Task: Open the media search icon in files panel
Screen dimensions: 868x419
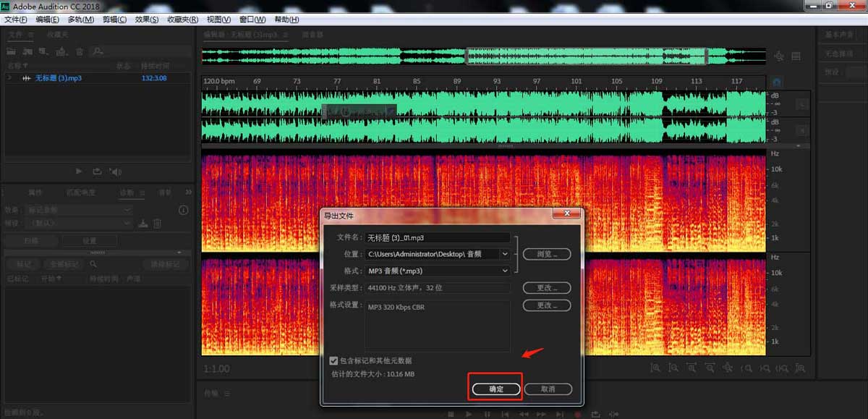Action: click(98, 51)
